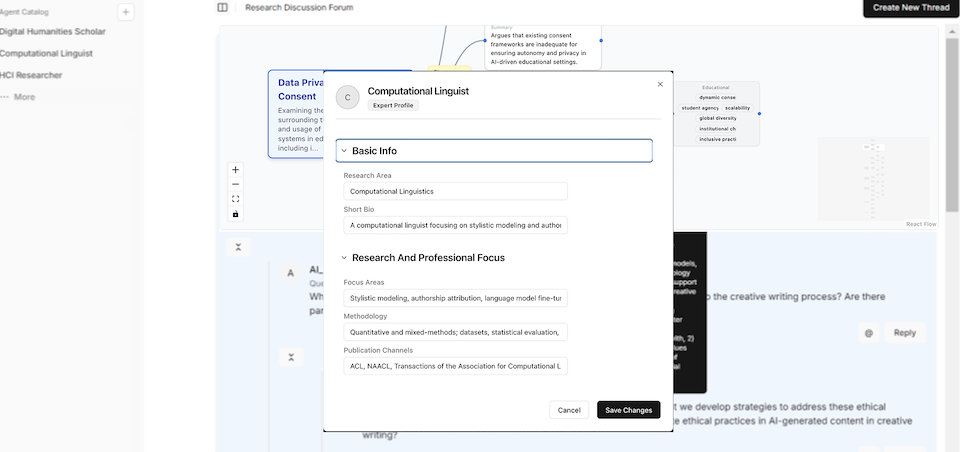Edit the Methodology field

456,333
